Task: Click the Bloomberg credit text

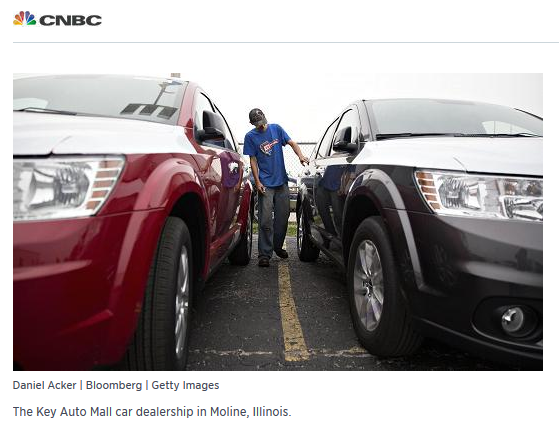Action: pos(114,385)
